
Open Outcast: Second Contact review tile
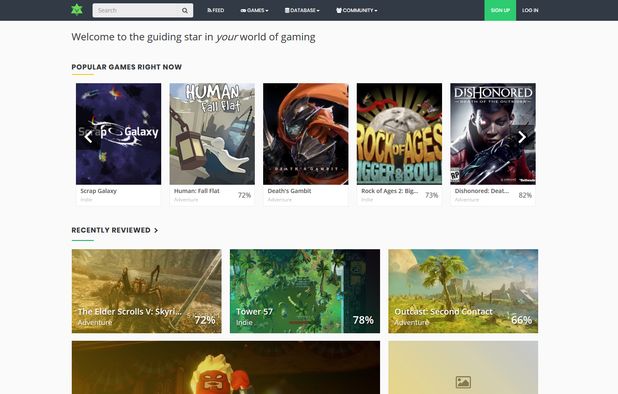(463, 291)
